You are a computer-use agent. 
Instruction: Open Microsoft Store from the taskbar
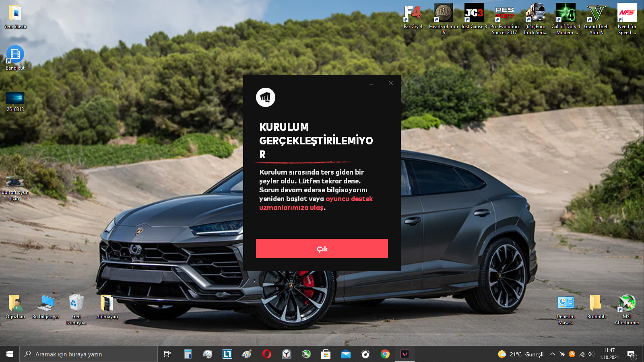tap(326, 354)
